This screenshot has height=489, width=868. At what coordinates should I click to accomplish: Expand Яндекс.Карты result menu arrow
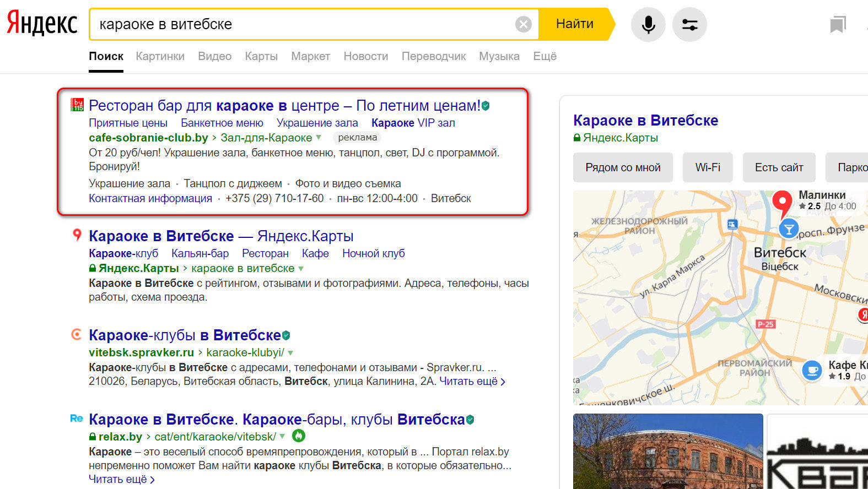click(x=301, y=269)
